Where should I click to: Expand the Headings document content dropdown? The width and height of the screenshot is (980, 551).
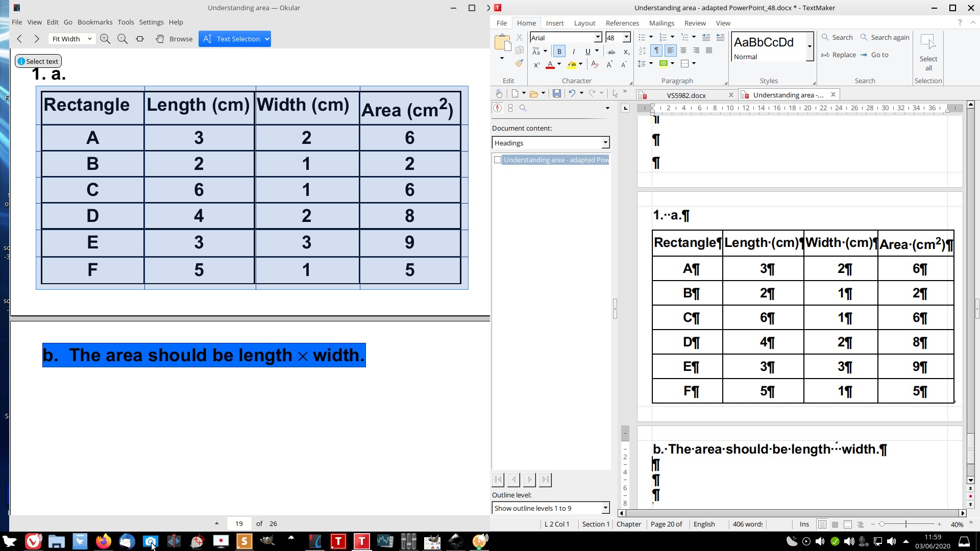tap(605, 143)
